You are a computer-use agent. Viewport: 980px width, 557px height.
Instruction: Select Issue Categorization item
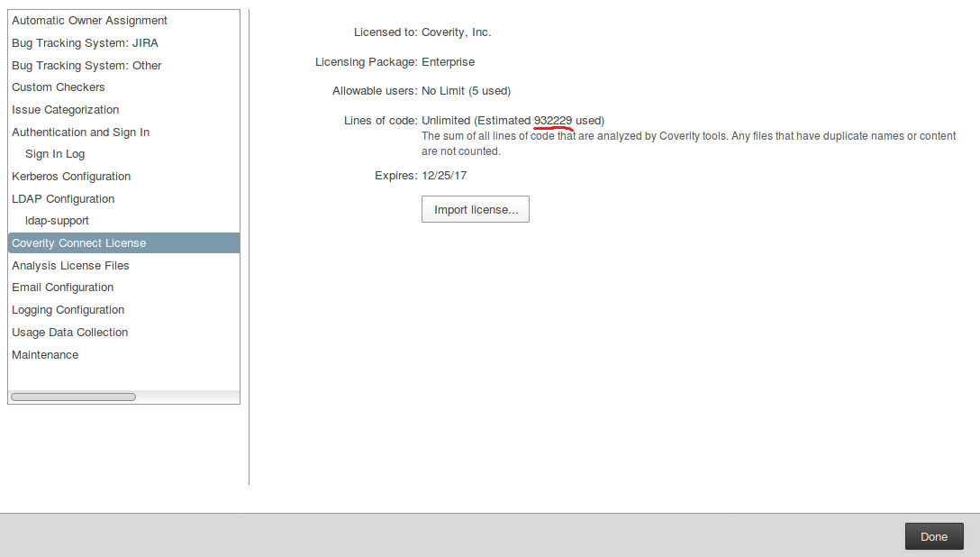[123, 110]
